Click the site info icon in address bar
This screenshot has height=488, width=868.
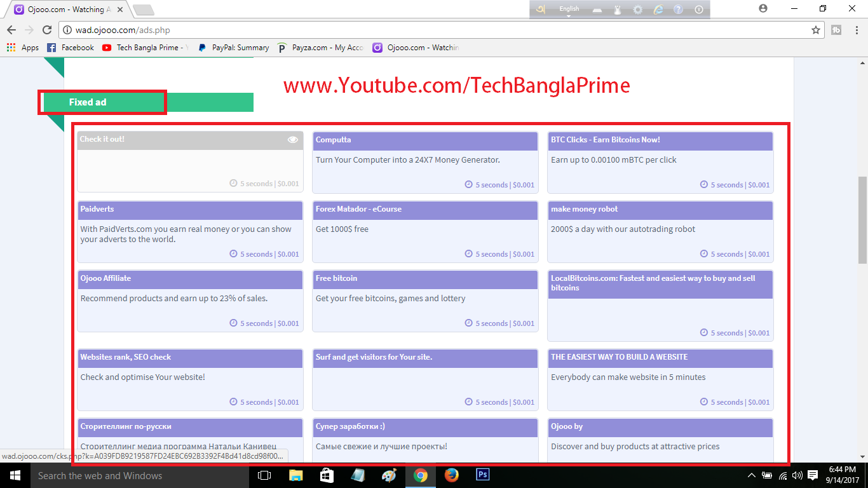[x=67, y=30]
